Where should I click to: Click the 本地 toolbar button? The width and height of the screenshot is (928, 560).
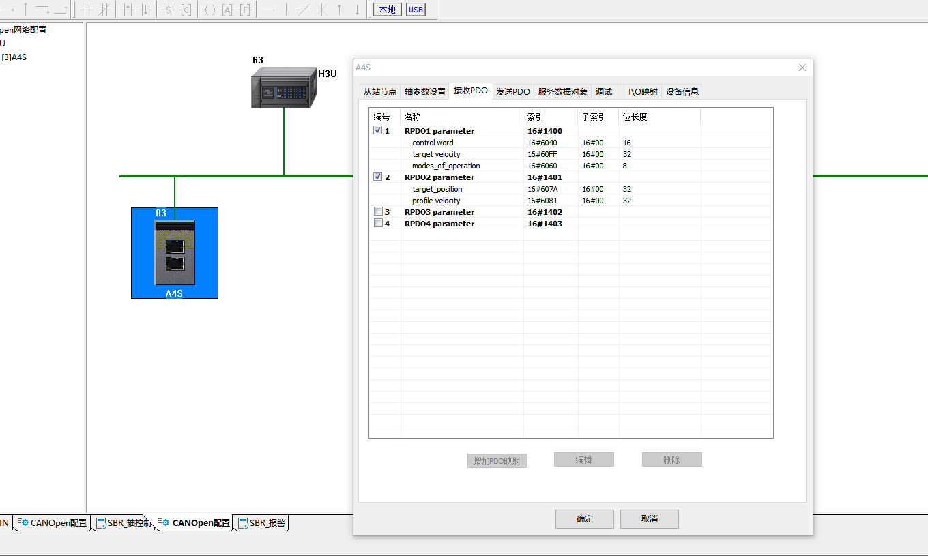(387, 10)
